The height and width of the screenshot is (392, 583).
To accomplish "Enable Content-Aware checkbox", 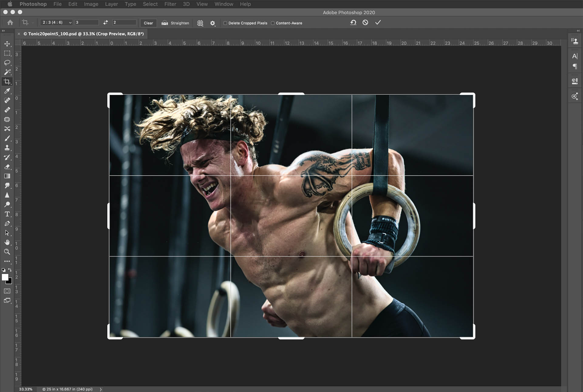I will coord(273,23).
